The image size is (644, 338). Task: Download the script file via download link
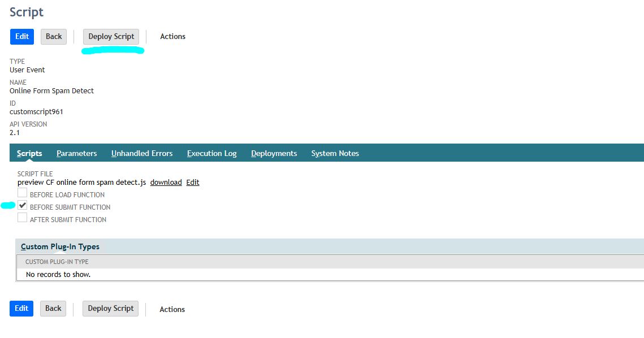pyautogui.click(x=166, y=183)
